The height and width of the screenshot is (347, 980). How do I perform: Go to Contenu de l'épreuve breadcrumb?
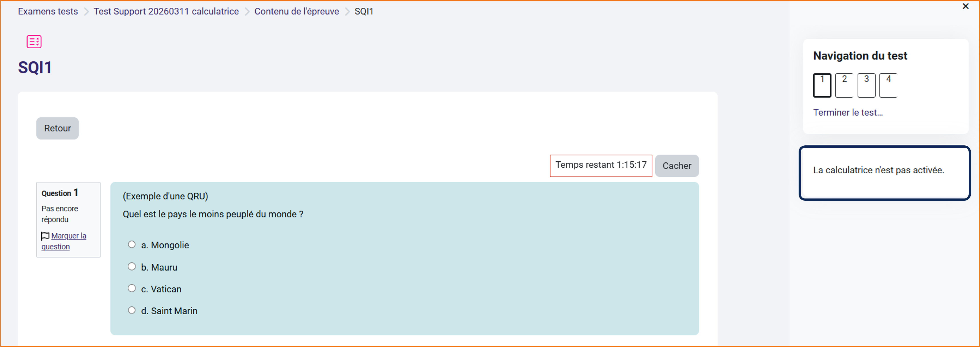pos(296,11)
